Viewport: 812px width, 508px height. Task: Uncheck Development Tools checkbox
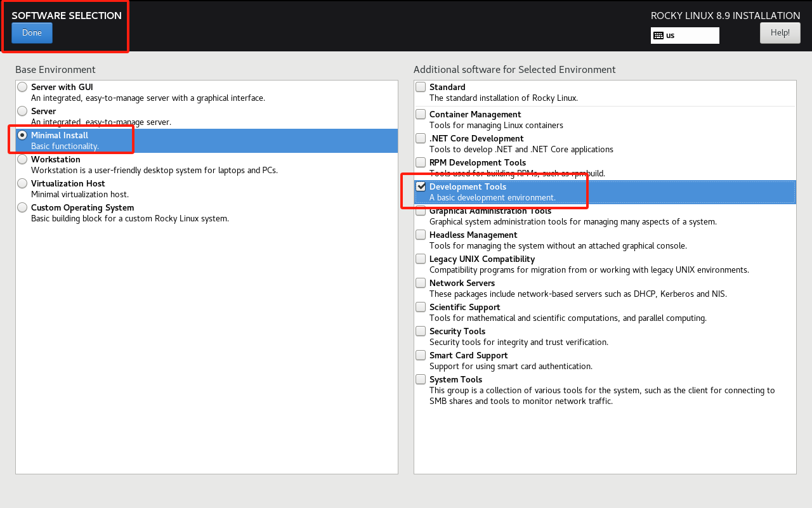pos(421,186)
